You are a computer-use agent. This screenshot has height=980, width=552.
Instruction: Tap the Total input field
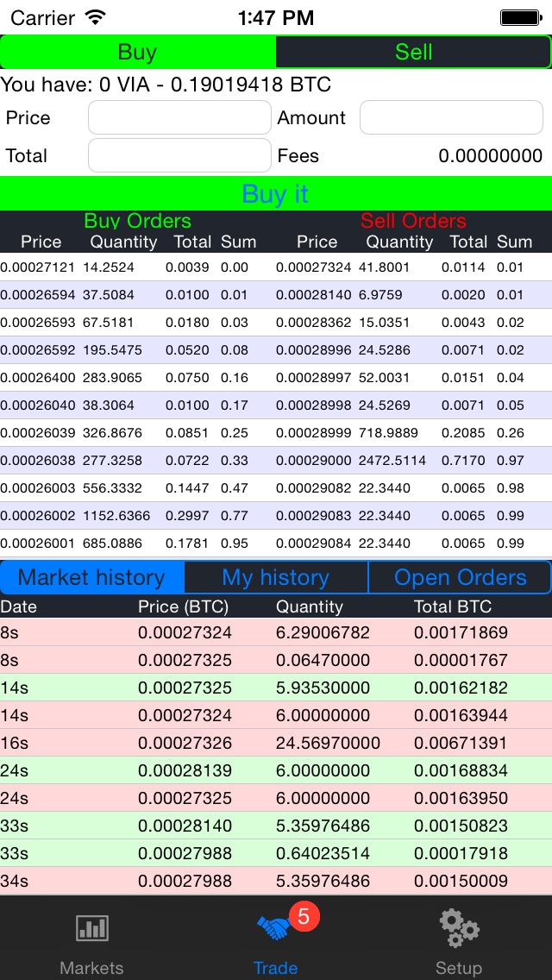pos(179,156)
